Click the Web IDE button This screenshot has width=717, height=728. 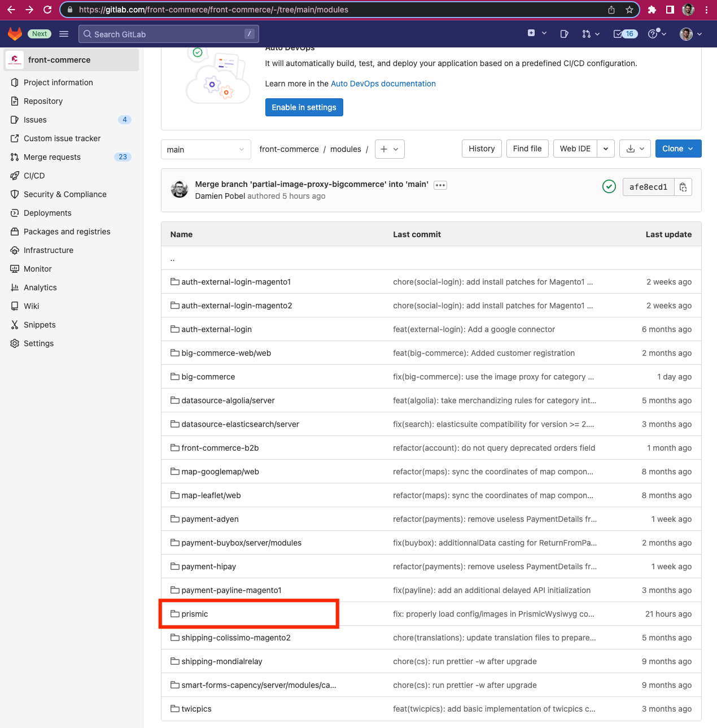point(575,149)
